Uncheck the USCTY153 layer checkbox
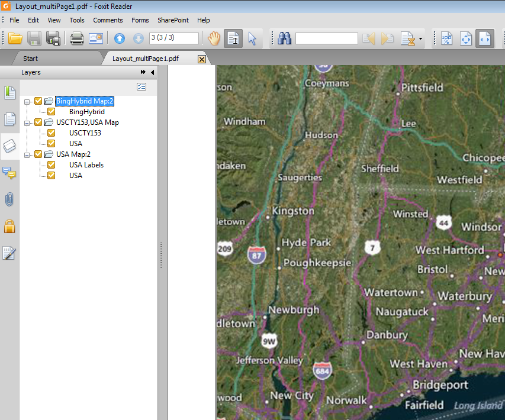This screenshot has height=420, width=505. (x=51, y=133)
